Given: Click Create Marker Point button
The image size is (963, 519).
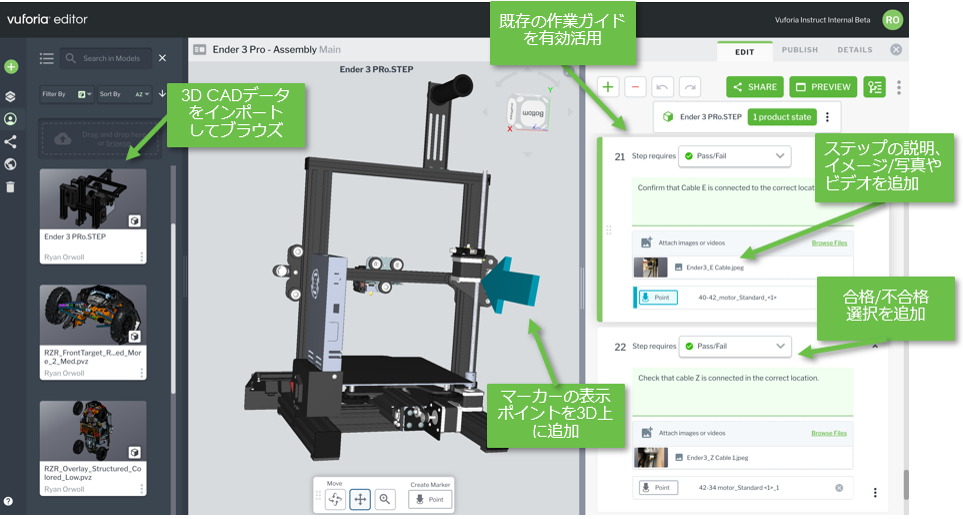Looking at the screenshot, I should pyautogui.click(x=430, y=499).
